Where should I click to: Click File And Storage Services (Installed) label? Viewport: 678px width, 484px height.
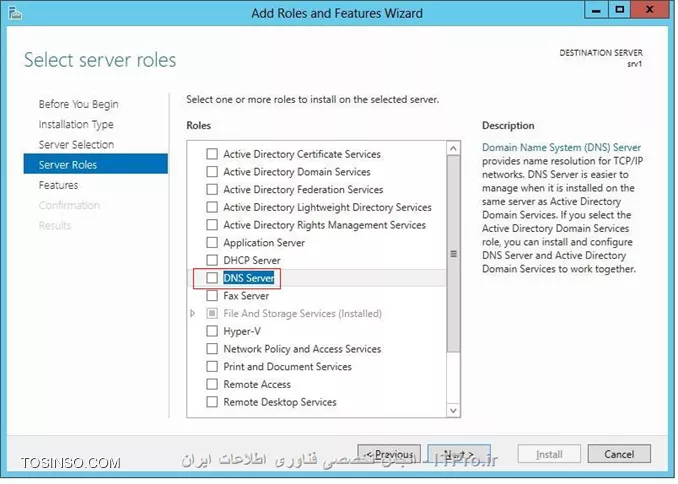point(302,314)
